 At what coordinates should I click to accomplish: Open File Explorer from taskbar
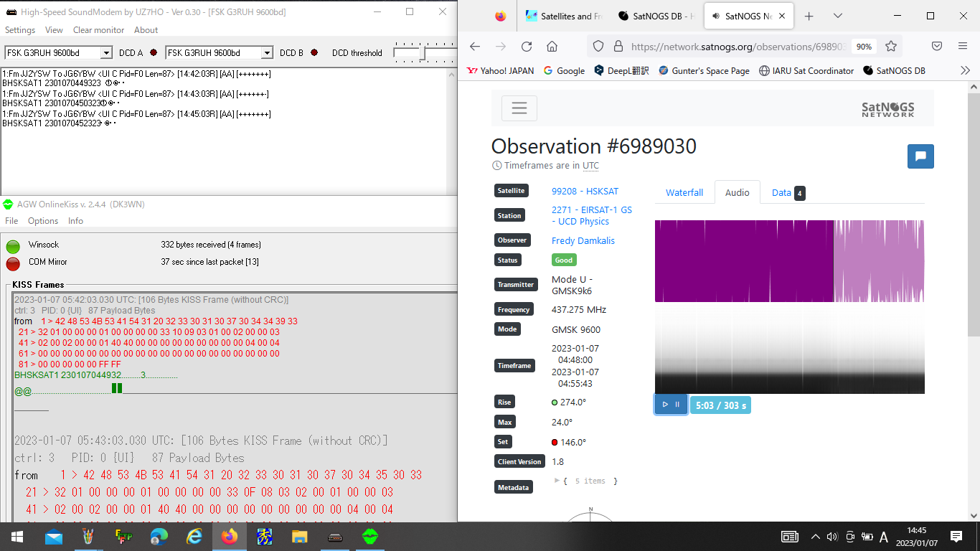pyautogui.click(x=299, y=537)
